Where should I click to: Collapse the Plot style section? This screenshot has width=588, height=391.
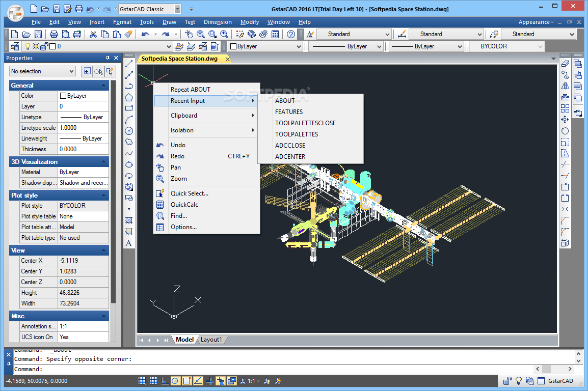pos(104,195)
